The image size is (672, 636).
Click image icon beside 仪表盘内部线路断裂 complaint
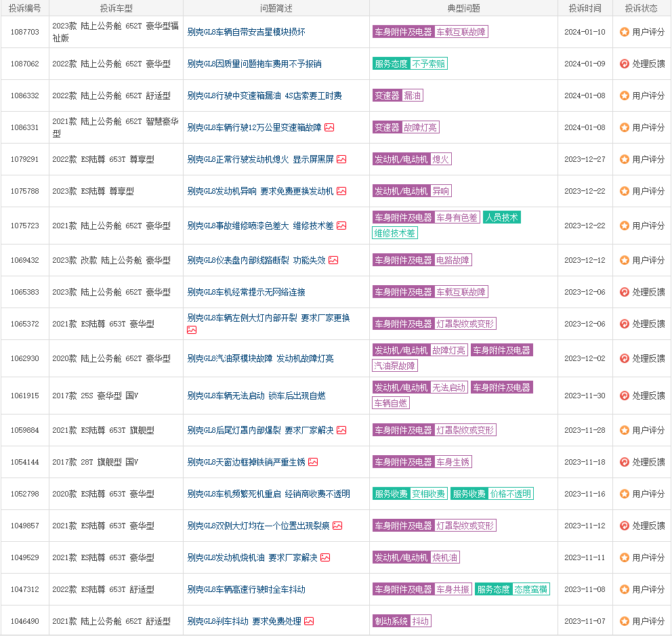[333, 260]
